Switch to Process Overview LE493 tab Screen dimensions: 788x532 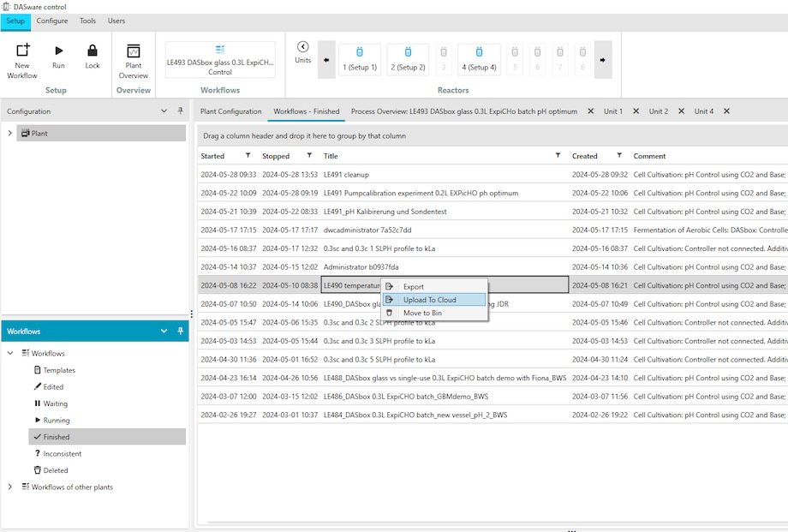click(x=464, y=111)
